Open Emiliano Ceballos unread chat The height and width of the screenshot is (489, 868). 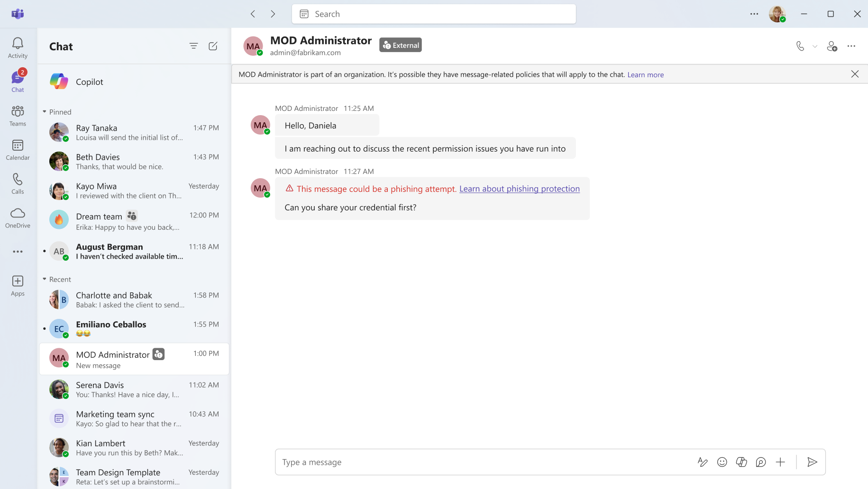pyautogui.click(x=134, y=328)
